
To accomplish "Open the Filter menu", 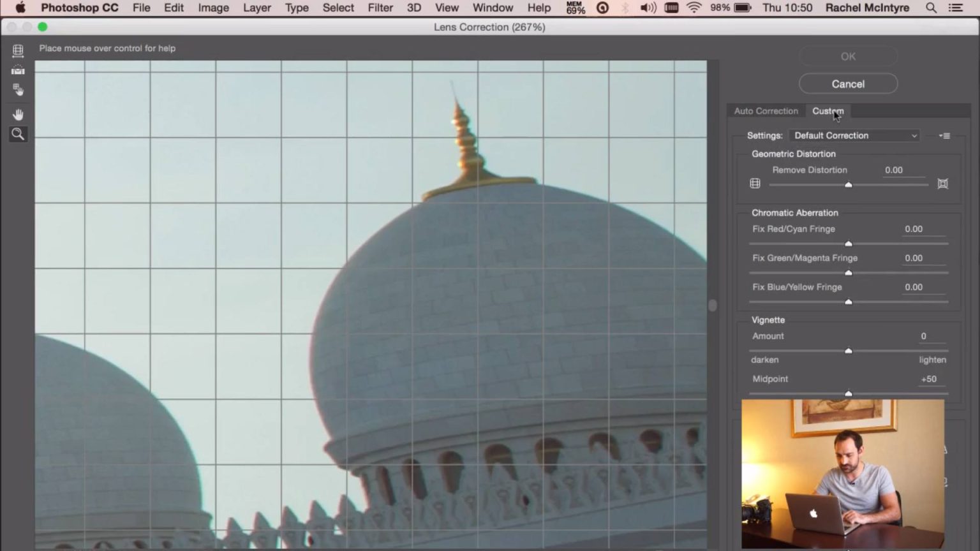I will (x=380, y=8).
